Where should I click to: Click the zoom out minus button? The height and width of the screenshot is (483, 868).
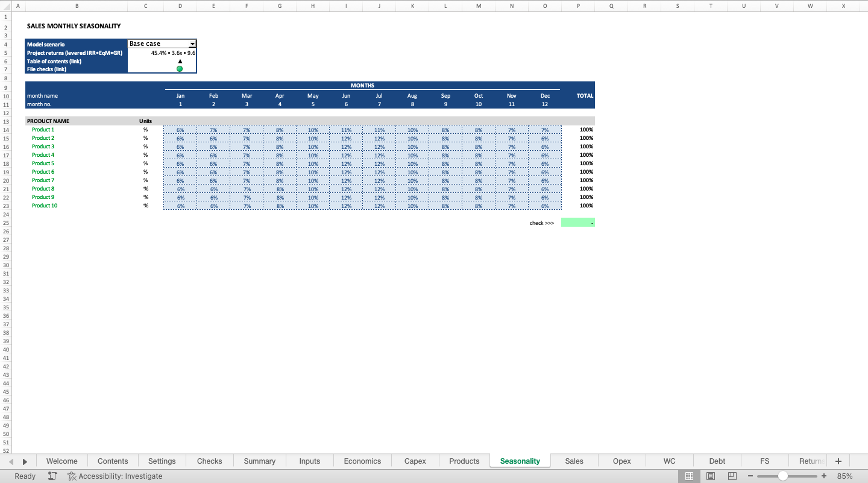tap(750, 476)
